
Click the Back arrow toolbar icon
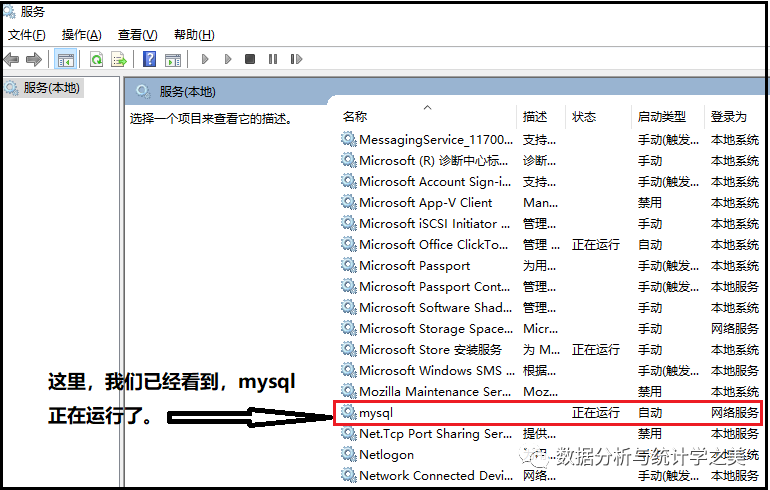11,60
